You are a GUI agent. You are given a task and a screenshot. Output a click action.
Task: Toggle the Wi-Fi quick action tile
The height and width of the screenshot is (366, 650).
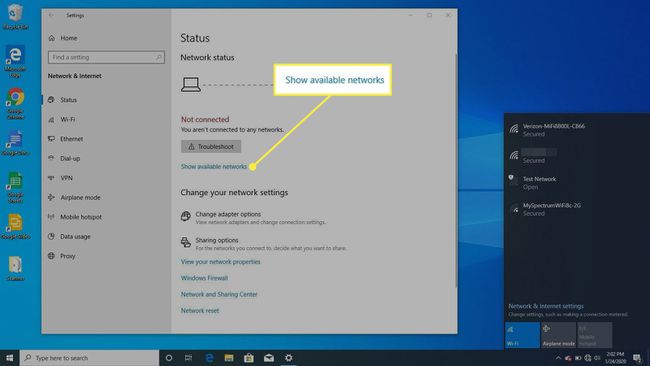click(x=522, y=335)
